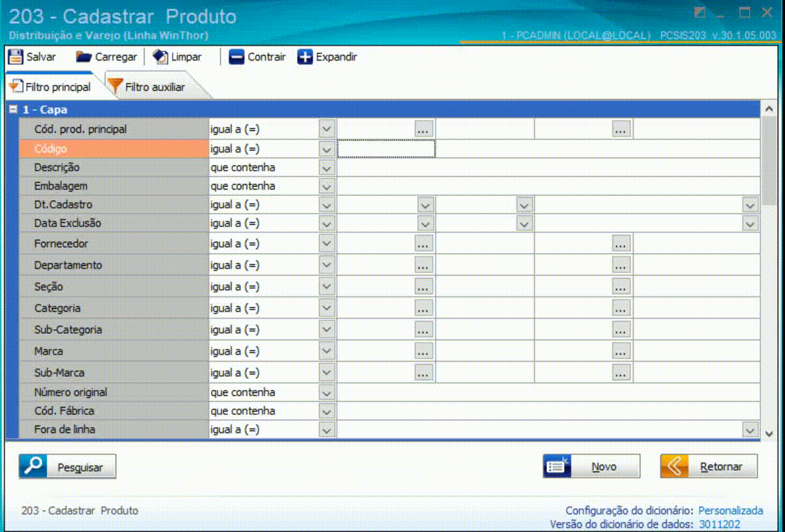Open second lookup button in Marca row

pyautogui.click(x=621, y=351)
